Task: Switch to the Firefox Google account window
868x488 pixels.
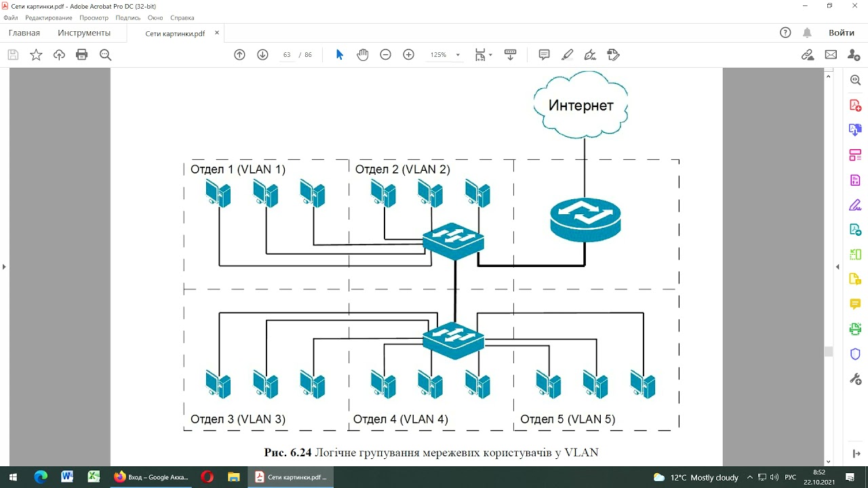Action: point(151,477)
